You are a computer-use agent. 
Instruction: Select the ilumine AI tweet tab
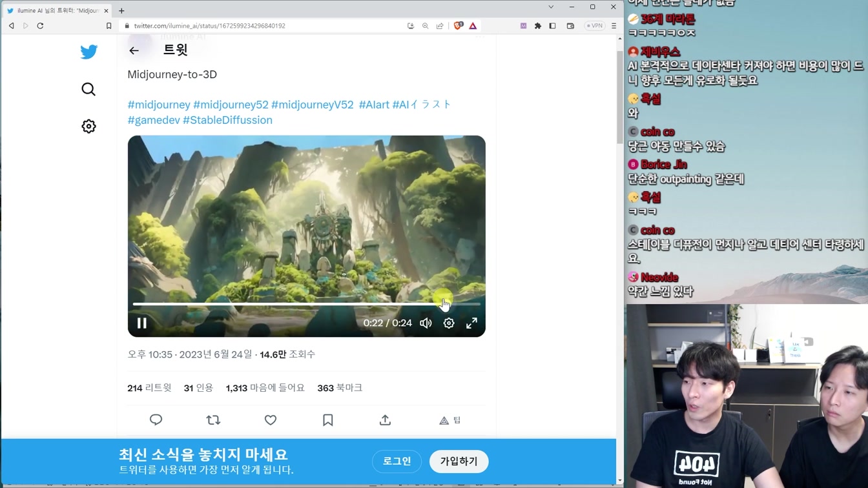point(56,10)
